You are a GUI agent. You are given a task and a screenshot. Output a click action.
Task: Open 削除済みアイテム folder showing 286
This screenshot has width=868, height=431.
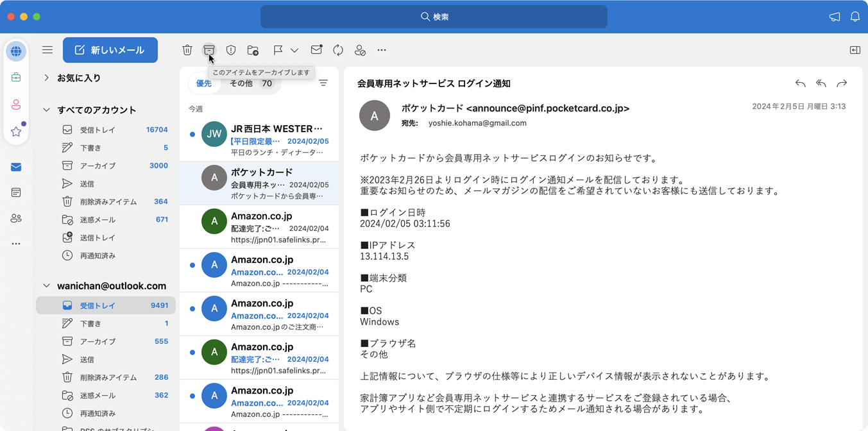(106, 377)
